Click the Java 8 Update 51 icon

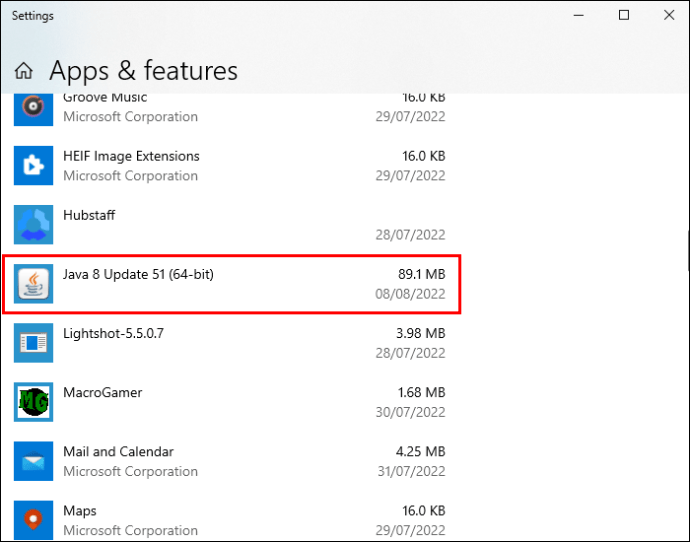[34, 284]
